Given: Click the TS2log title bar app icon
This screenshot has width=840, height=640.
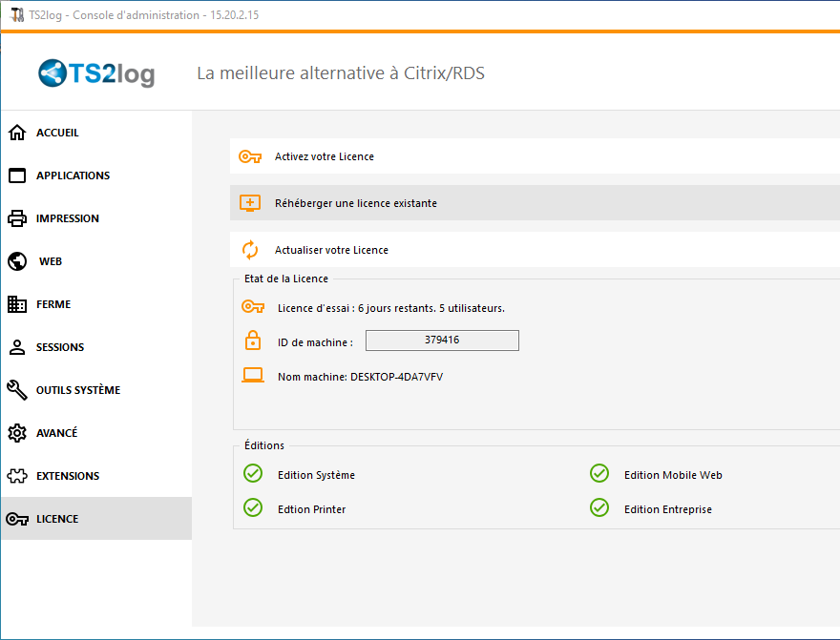Looking at the screenshot, I should (x=17, y=15).
